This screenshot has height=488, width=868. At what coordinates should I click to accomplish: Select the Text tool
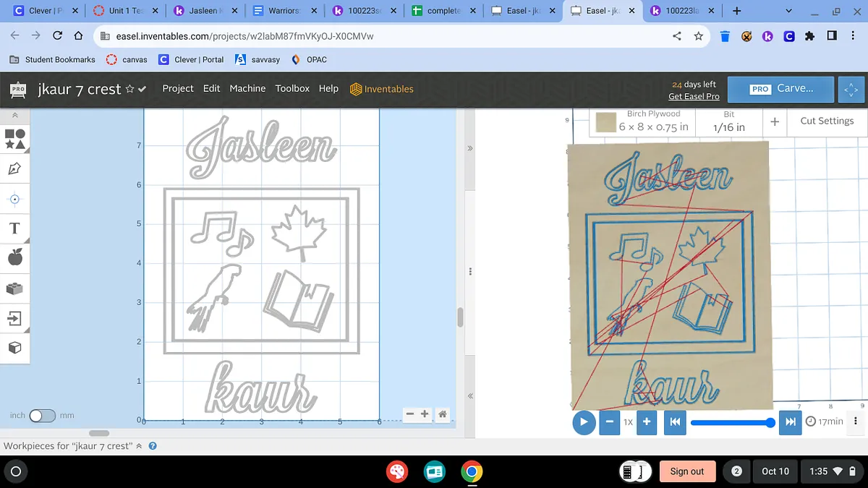[x=15, y=228]
